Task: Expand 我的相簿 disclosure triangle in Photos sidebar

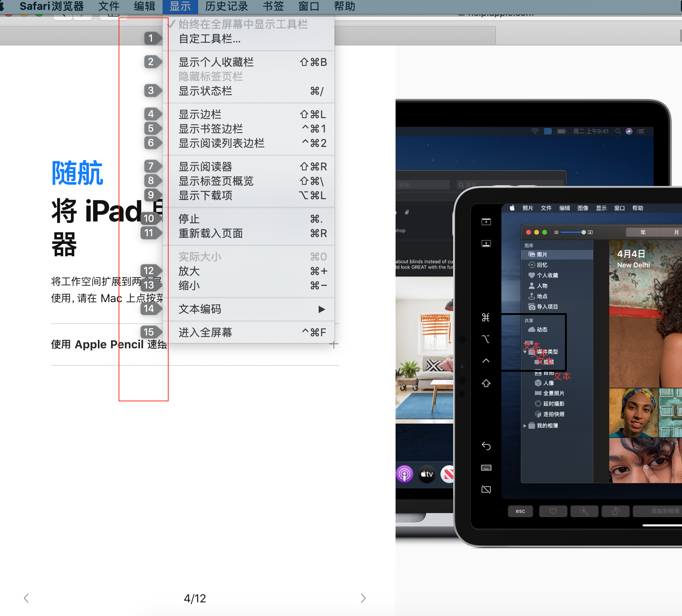Action: (525, 426)
